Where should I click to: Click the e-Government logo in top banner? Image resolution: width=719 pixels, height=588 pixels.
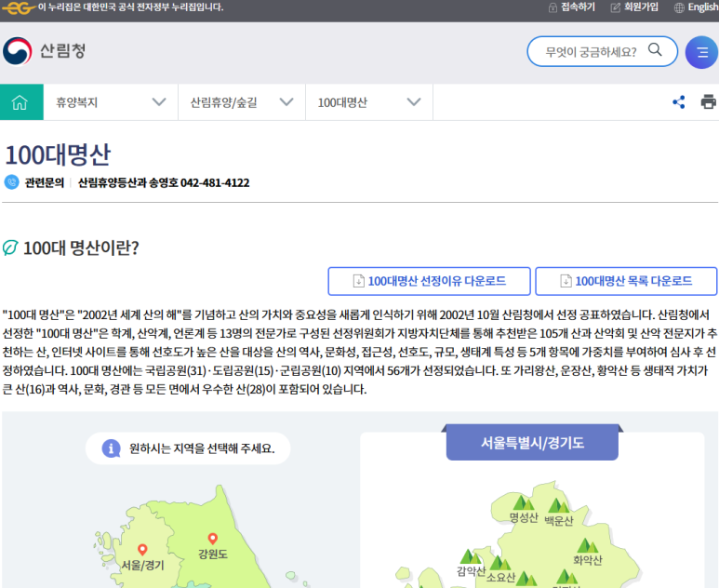click(x=19, y=7)
